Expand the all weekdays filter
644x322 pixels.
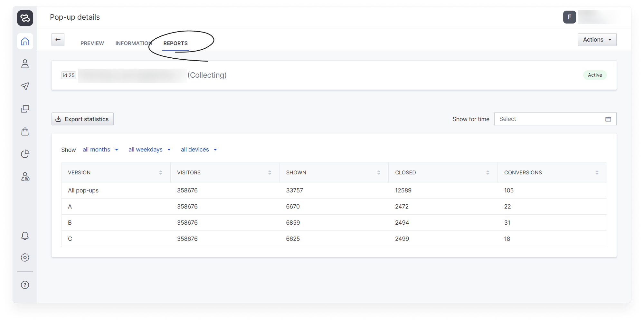point(149,150)
